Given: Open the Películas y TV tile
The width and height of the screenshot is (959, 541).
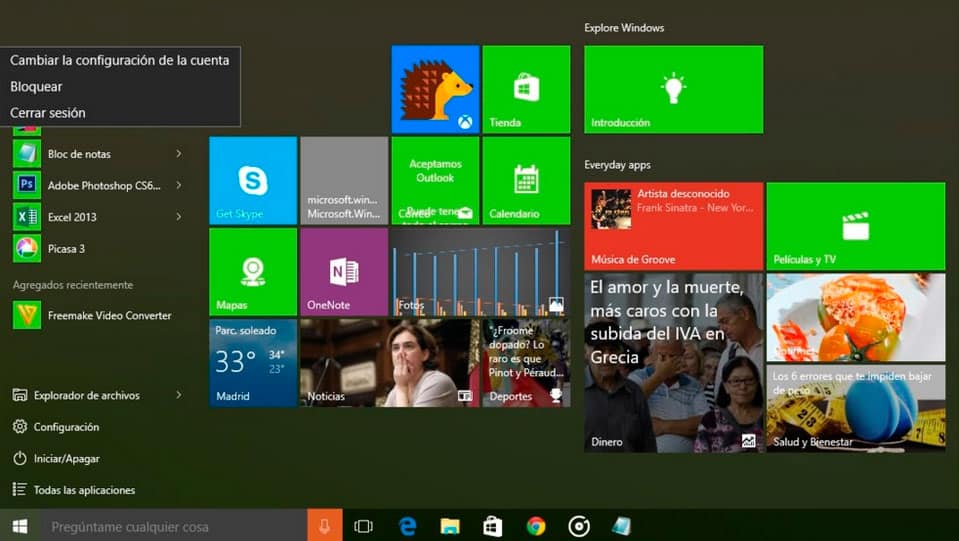Looking at the screenshot, I should point(856,226).
